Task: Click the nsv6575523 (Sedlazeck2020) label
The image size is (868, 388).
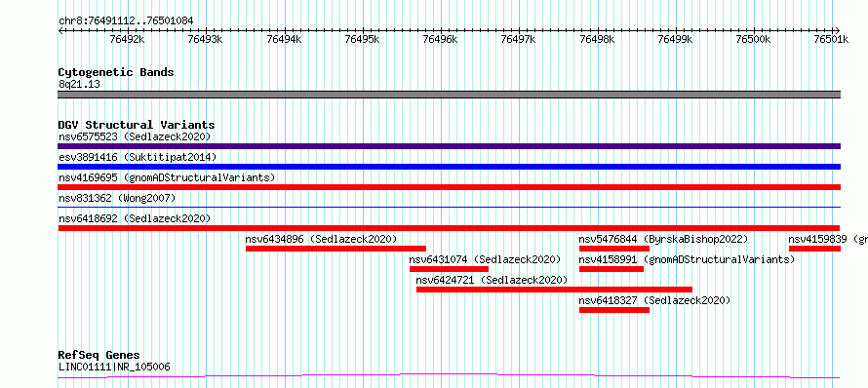Action: pyautogui.click(x=135, y=136)
